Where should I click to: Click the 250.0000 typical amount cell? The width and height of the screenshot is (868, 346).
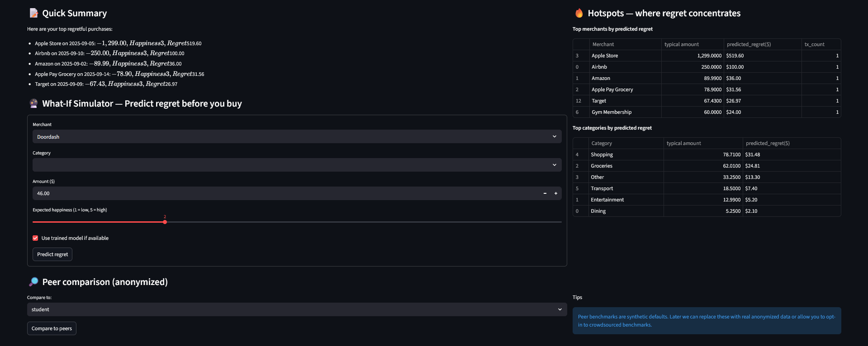[693, 67]
